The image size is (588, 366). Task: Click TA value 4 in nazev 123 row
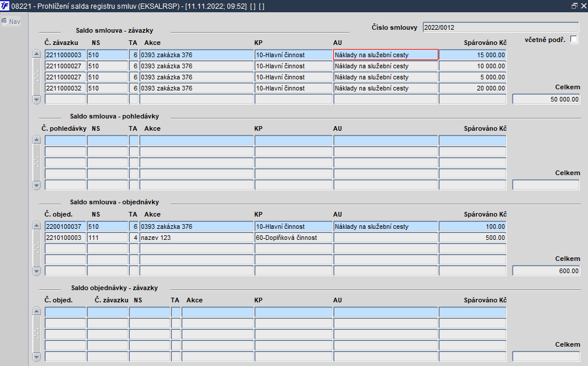(x=134, y=238)
